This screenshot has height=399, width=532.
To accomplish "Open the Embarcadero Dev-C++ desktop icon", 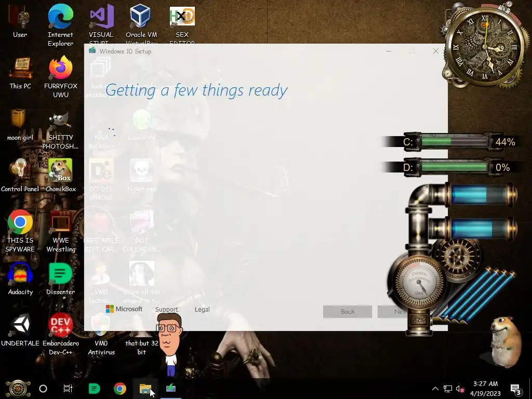I will (61, 334).
